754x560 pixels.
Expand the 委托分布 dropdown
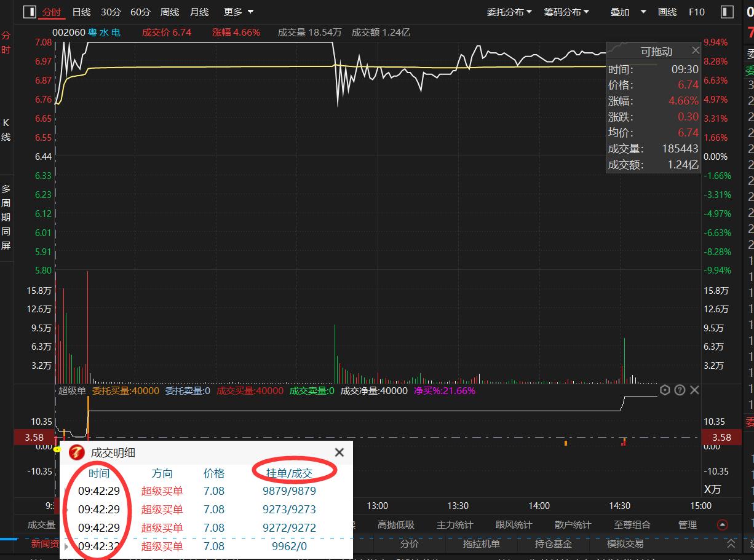tap(509, 12)
